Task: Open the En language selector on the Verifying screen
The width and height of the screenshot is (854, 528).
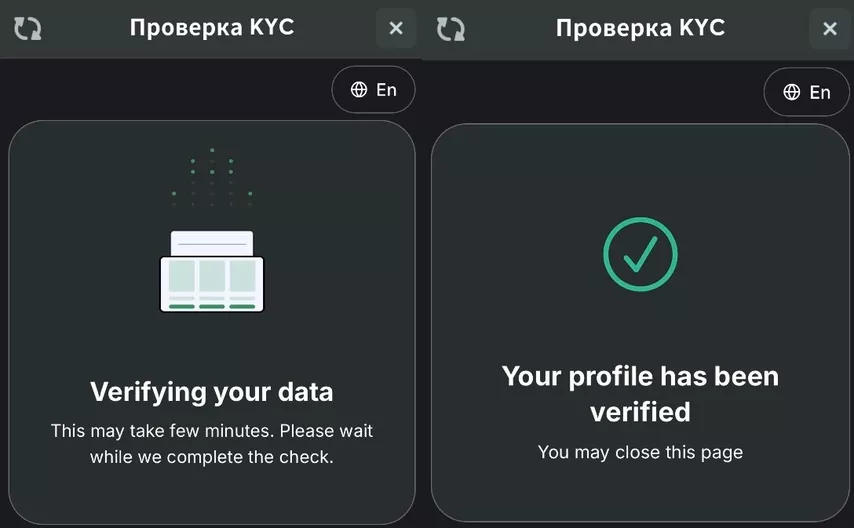Action: pyautogui.click(x=373, y=90)
